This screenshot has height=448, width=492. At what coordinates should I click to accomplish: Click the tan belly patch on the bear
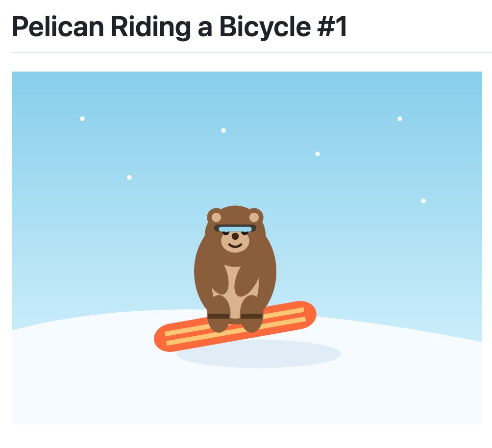235,284
